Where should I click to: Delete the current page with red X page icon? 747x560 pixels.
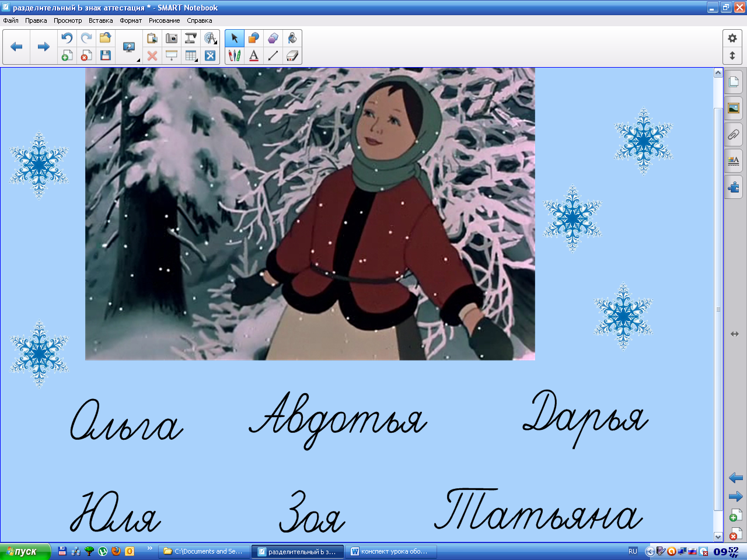click(x=86, y=55)
